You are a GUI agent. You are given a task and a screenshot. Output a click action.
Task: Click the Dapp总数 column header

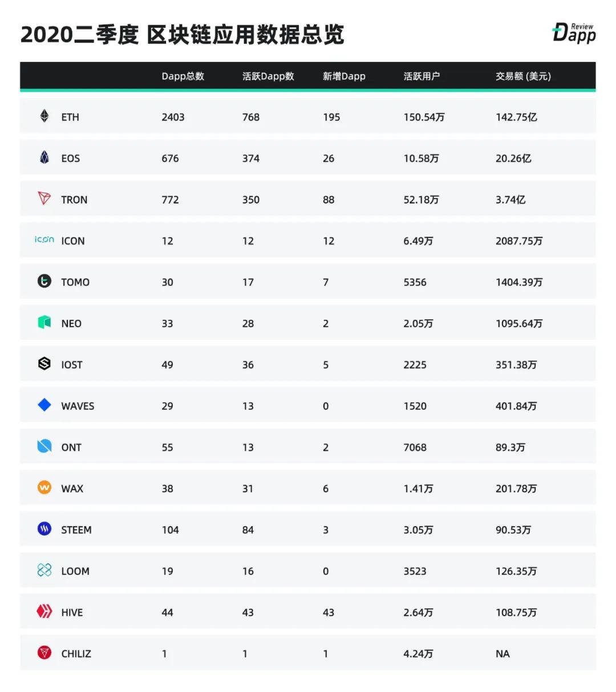(x=183, y=76)
